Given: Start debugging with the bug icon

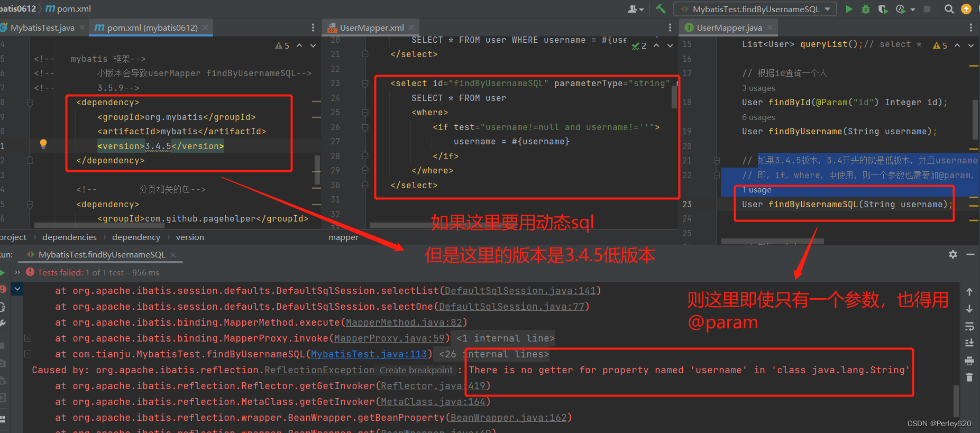Looking at the screenshot, I should [x=866, y=9].
